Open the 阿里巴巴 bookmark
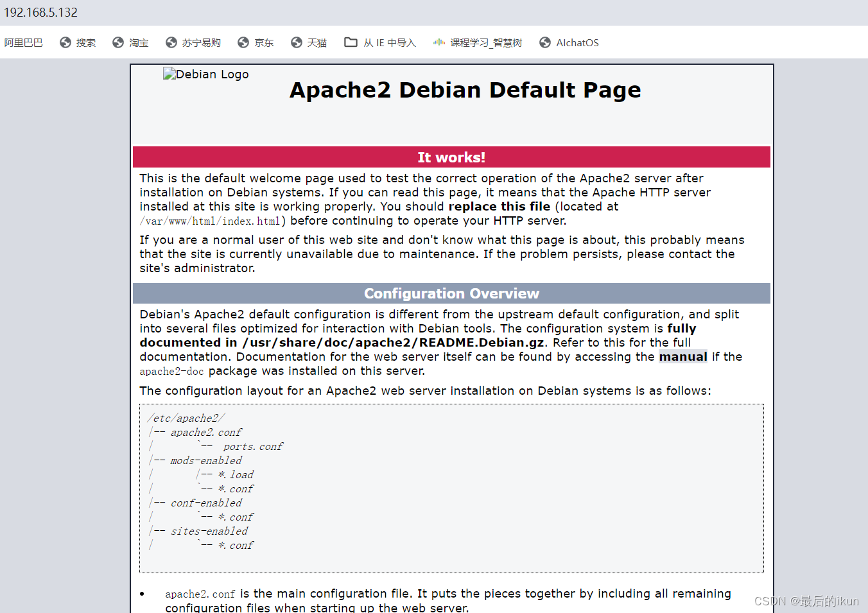The image size is (868, 613). click(x=24, y=42)
